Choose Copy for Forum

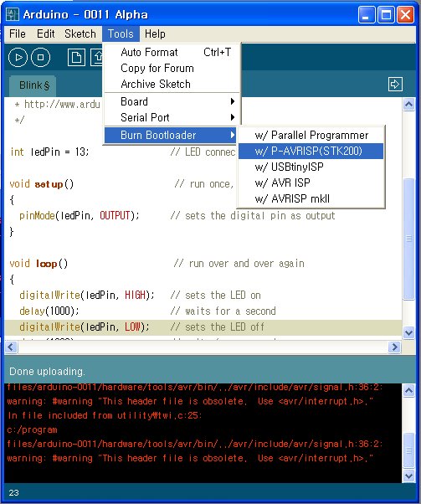pos(172,68)
